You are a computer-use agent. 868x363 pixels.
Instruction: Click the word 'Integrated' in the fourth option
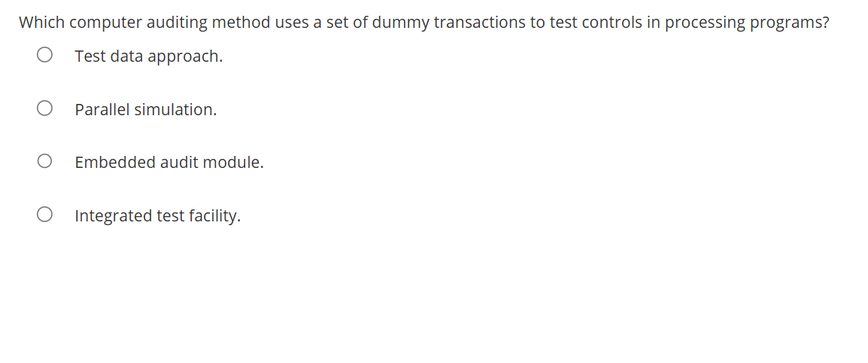click(x=114, y=216)
